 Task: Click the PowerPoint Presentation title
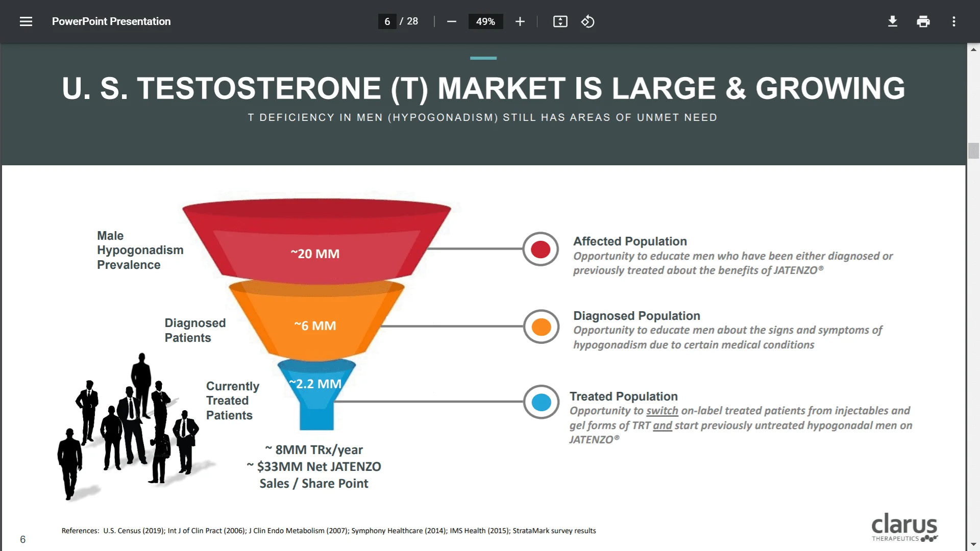click(x=111, y=21)
